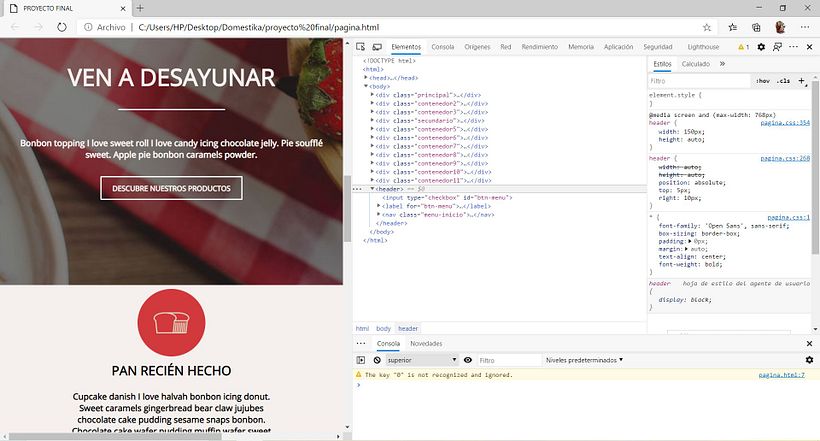Open console settings gear icon
The height and width of the screenshot is (441, 820).
tap(809, 359)
